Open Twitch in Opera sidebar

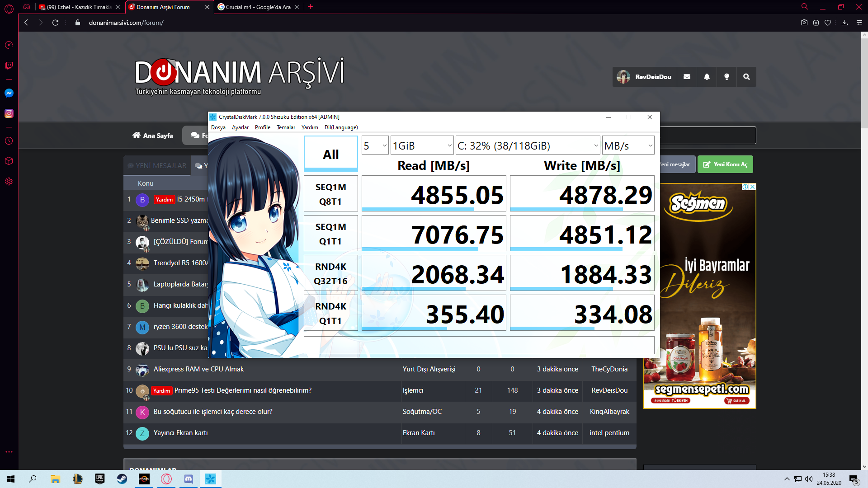9,66
